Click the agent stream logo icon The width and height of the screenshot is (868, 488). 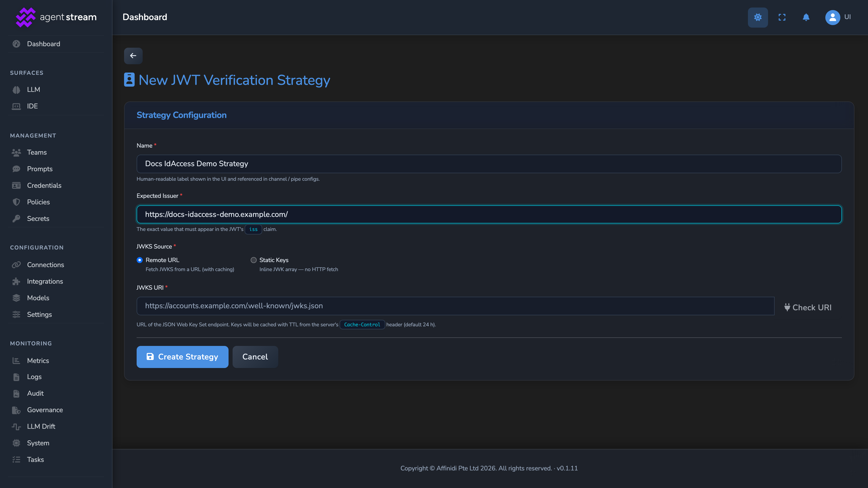[26, 17]
